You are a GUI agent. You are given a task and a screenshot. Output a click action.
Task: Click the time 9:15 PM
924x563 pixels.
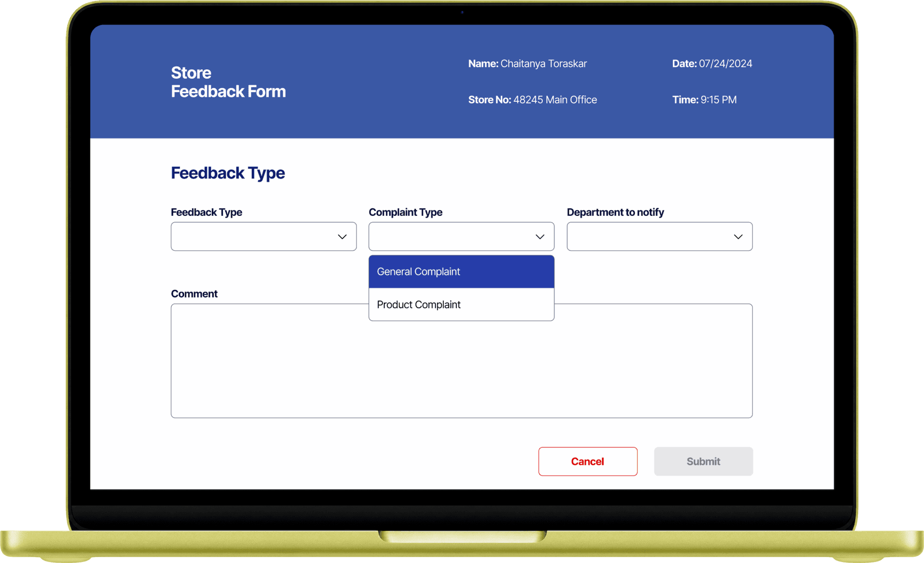coord(718,100)
